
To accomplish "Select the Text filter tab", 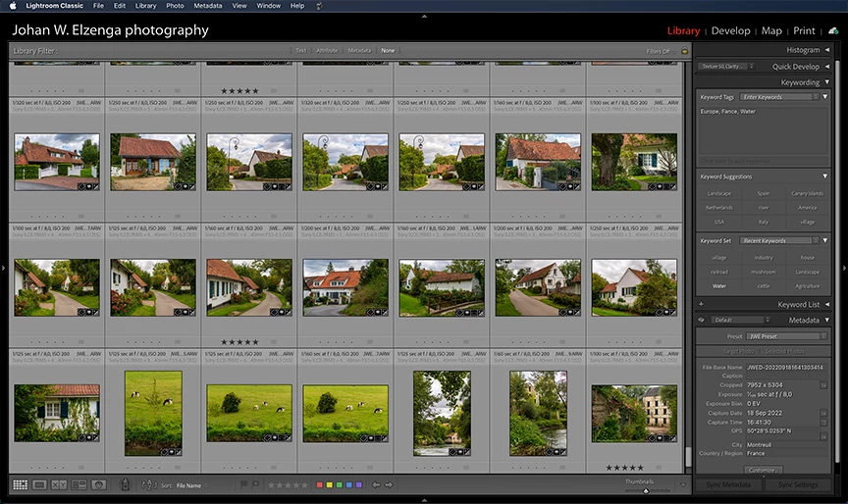I will coord(300,50).
